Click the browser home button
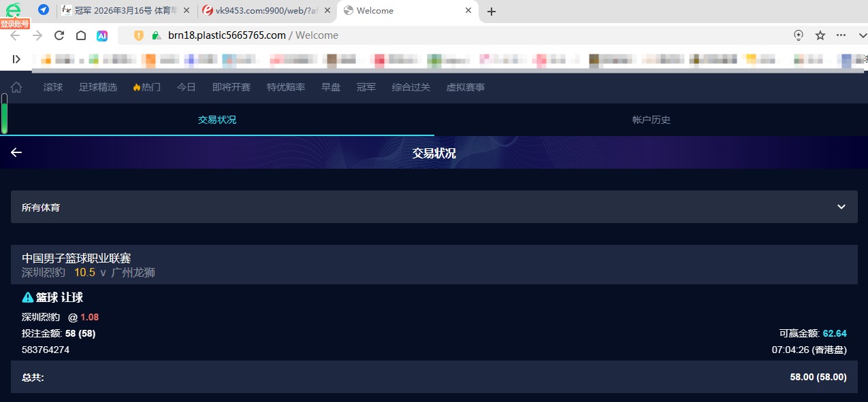 tap(81, 35)
